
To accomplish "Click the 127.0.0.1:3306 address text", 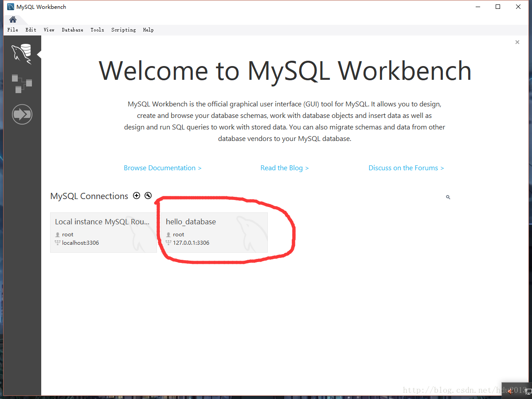I will (x=191, y=243).
